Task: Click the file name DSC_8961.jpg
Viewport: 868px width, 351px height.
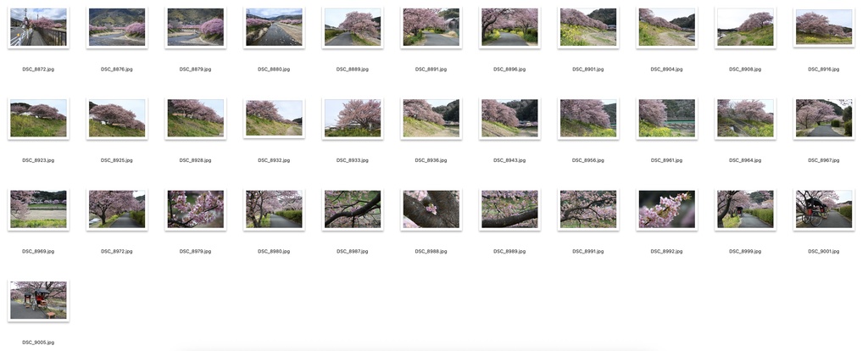Action: 666,160
